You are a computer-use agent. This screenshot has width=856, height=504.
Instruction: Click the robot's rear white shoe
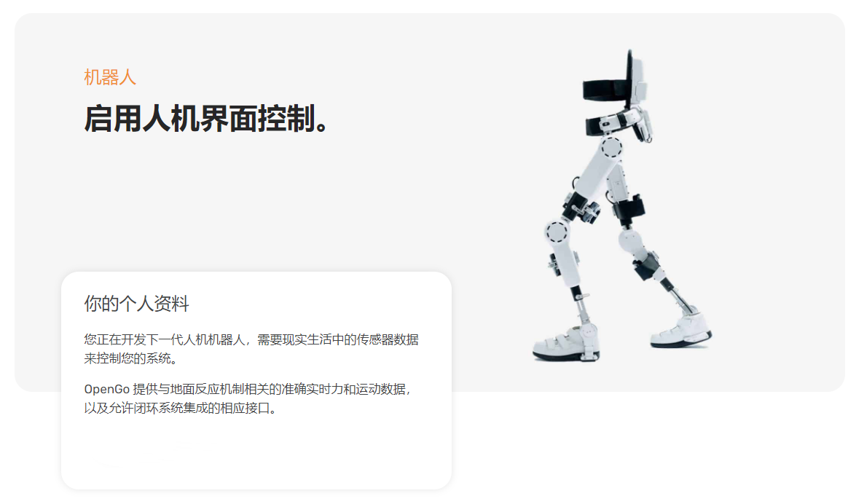click(681, 331)
